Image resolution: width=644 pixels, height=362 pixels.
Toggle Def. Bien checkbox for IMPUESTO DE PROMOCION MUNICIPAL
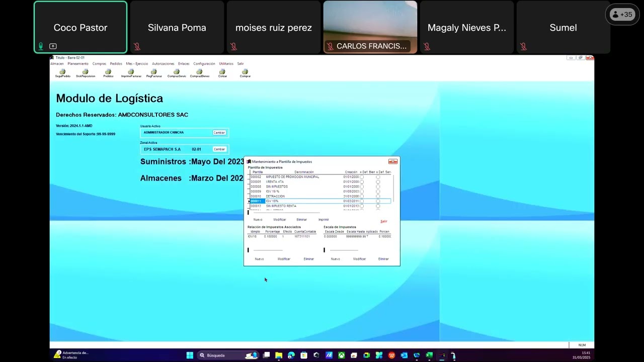pyautogui.click(x=361, y=177)
